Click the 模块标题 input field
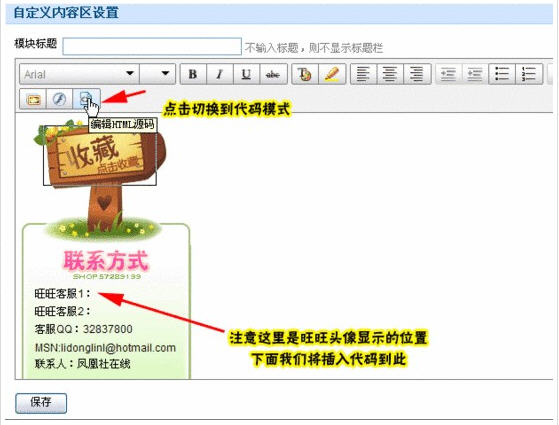The image size is (559, 425). pos(152,46)
